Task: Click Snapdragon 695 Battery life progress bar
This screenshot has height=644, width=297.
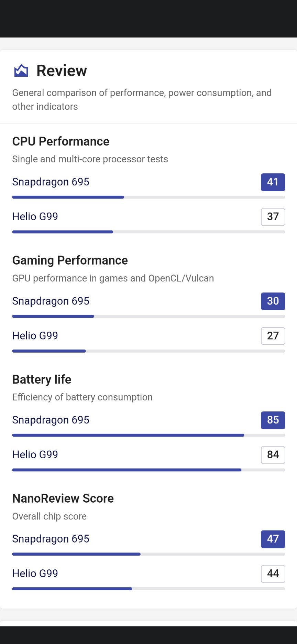Action: (x=148, y=435)
